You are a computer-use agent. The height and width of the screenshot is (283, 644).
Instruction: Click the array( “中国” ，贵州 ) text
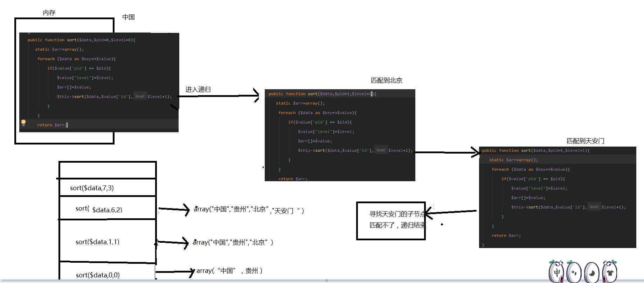[x=229, y=271]
